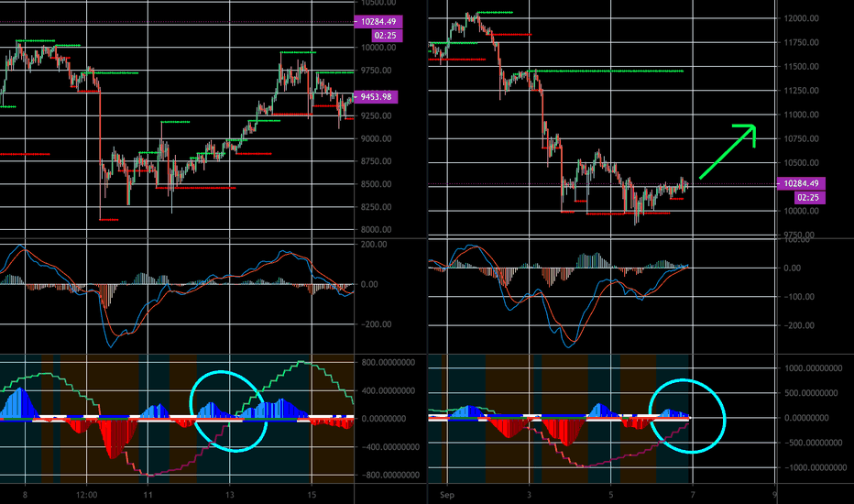Click the 02:25 countdown label on left chart
854x504 pixels.
388,36
